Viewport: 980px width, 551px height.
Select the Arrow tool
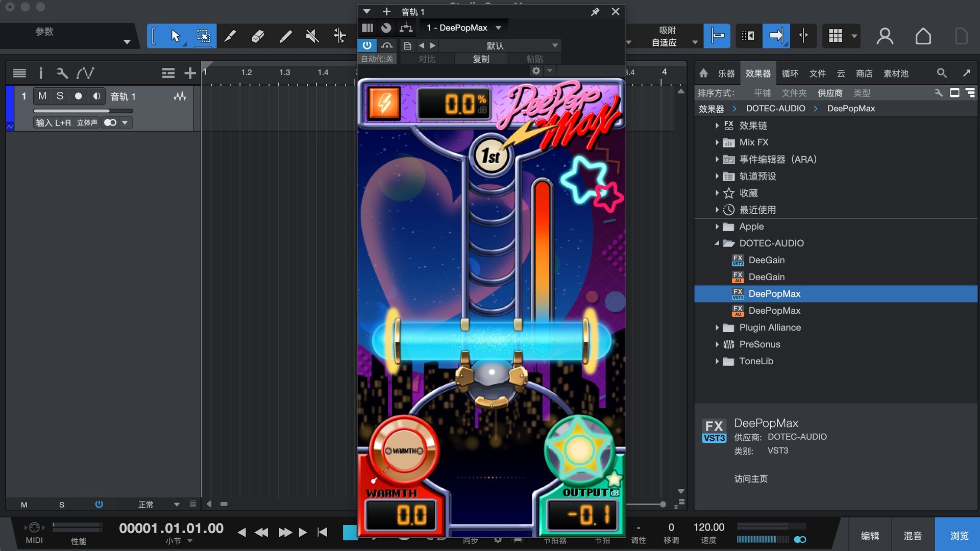click(x=175, y=36)
